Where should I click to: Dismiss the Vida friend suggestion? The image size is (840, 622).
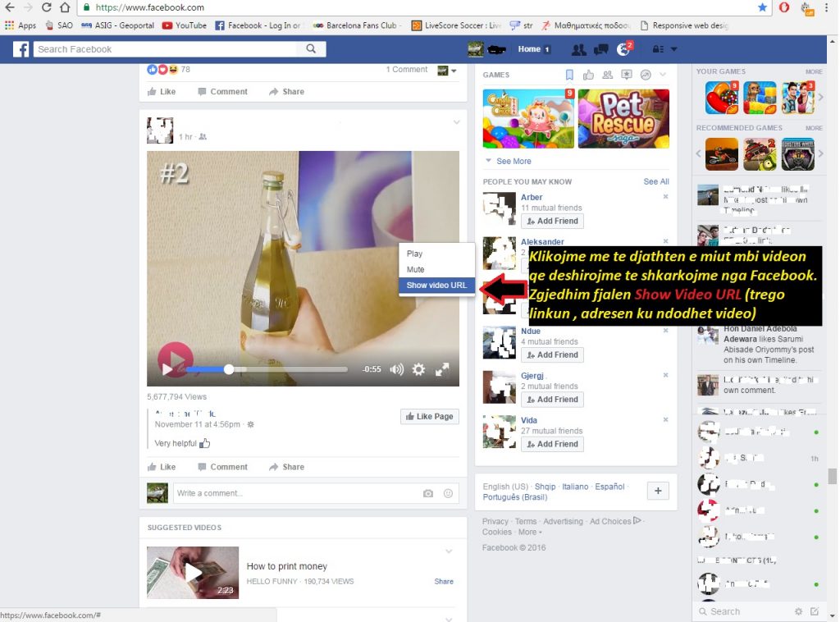point(665,419)
